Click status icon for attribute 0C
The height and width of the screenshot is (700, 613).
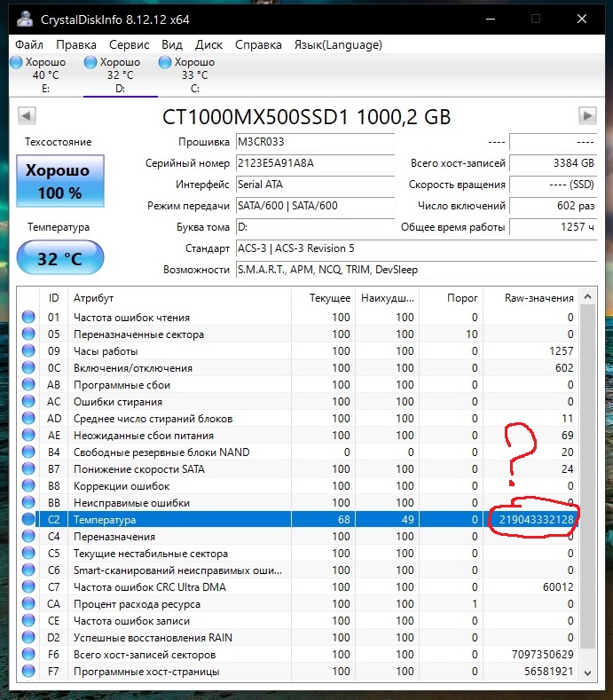(x=28, y=368)
